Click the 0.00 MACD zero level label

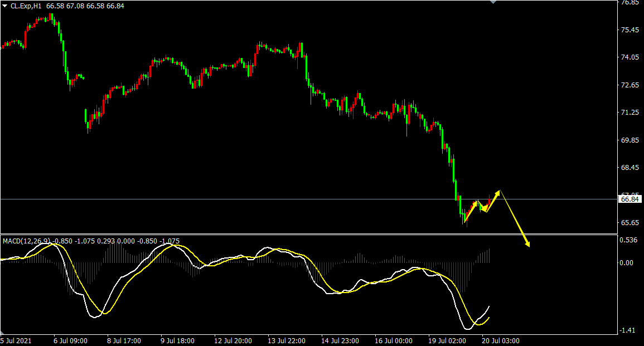(x=627, y=262)
